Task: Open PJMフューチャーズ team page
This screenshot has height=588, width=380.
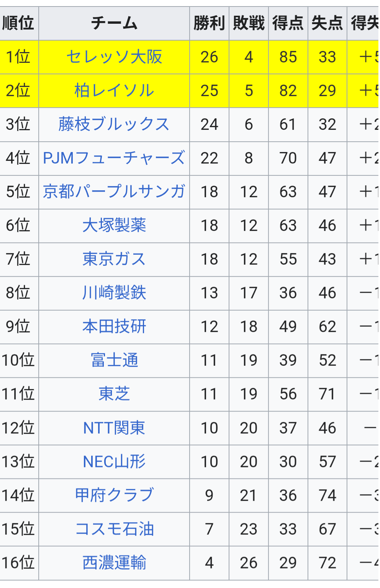Action: pyautogui.click(x=114, y=158)
